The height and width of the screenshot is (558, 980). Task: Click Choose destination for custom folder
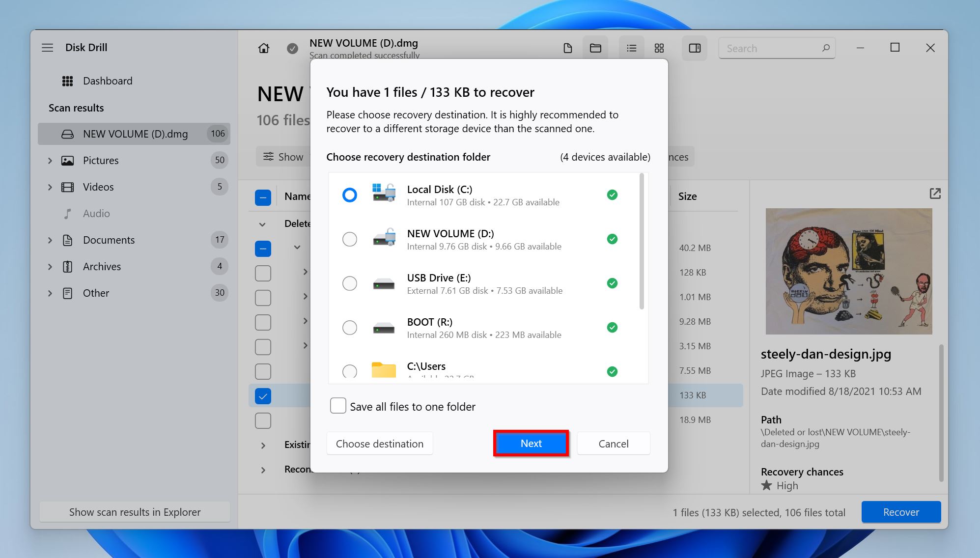(380, 443)
